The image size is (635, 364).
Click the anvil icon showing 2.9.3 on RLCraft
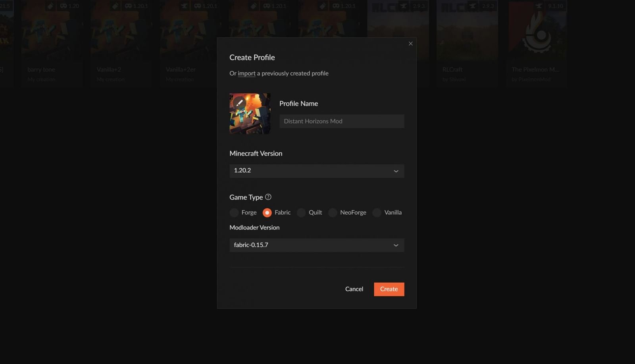(x=473, y=6)
